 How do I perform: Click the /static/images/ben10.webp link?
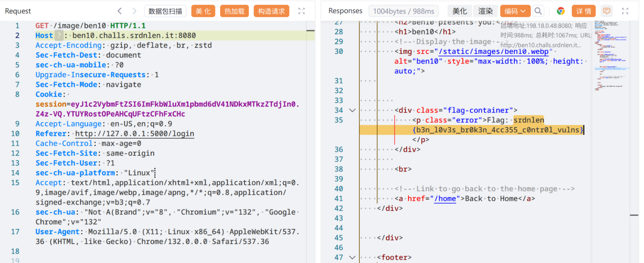tap(493, 51)
